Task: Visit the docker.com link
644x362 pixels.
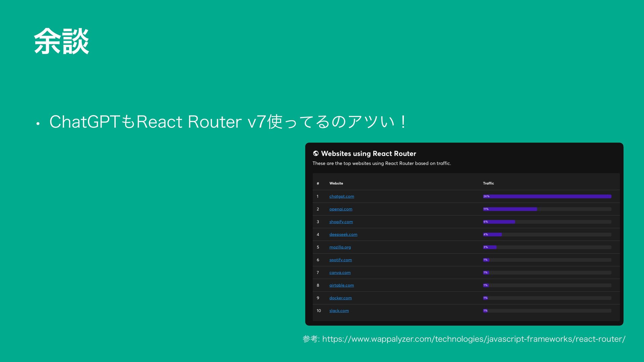Action: tap(340, 298)
